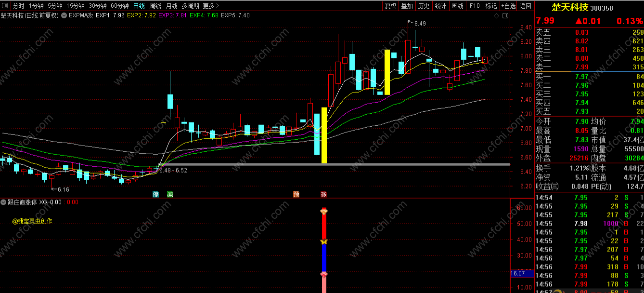The height and width of the screenshot is (293, 644).
Task: Select the 日线 daily chart tab
Action: pos(139,6)
